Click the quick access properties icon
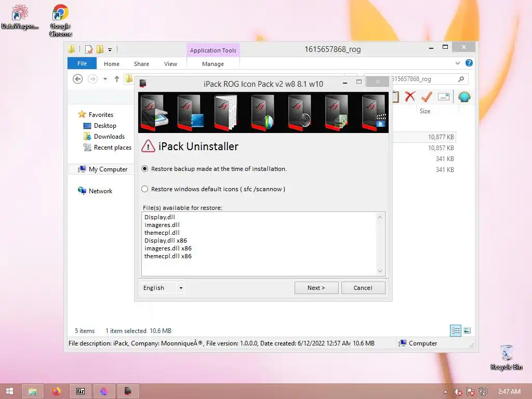 click(x=88, y=49)
